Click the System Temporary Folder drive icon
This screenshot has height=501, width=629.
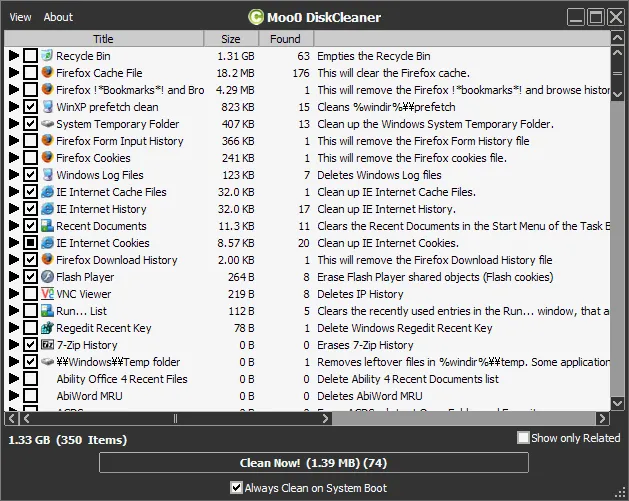[x=47, y=124]
